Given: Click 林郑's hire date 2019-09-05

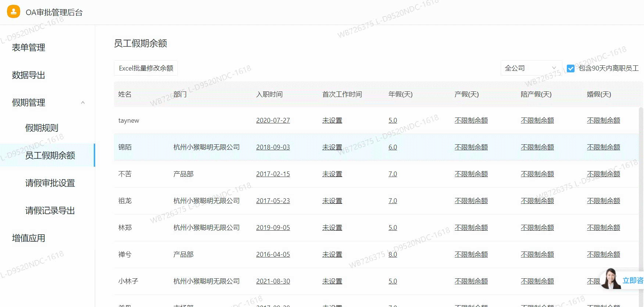Looking at the screenshot, I should coord(273,228).
